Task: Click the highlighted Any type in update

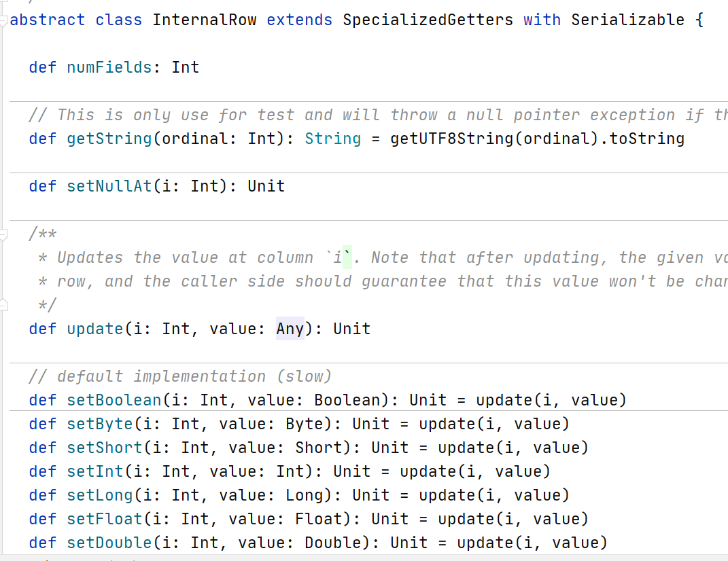Action: 290,329
